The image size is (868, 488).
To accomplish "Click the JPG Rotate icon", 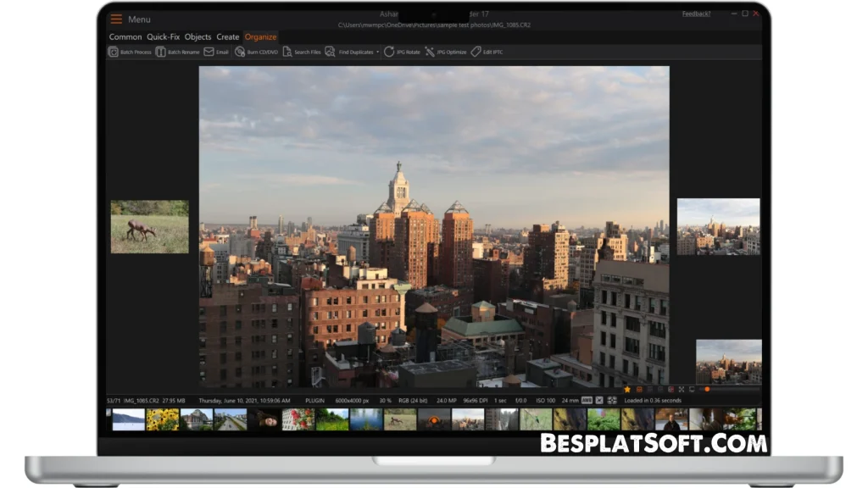I will (389, 52).
